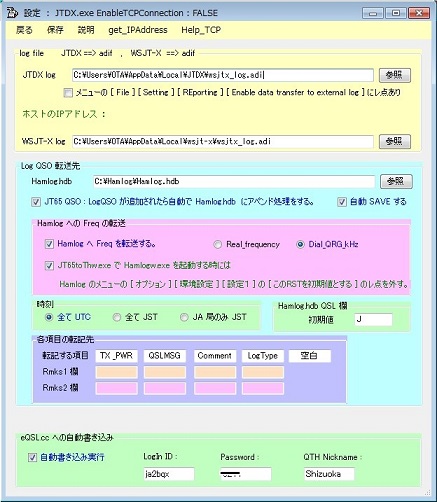Click the Comment item box
Viewport: 437px width, 502px height.
215,356
